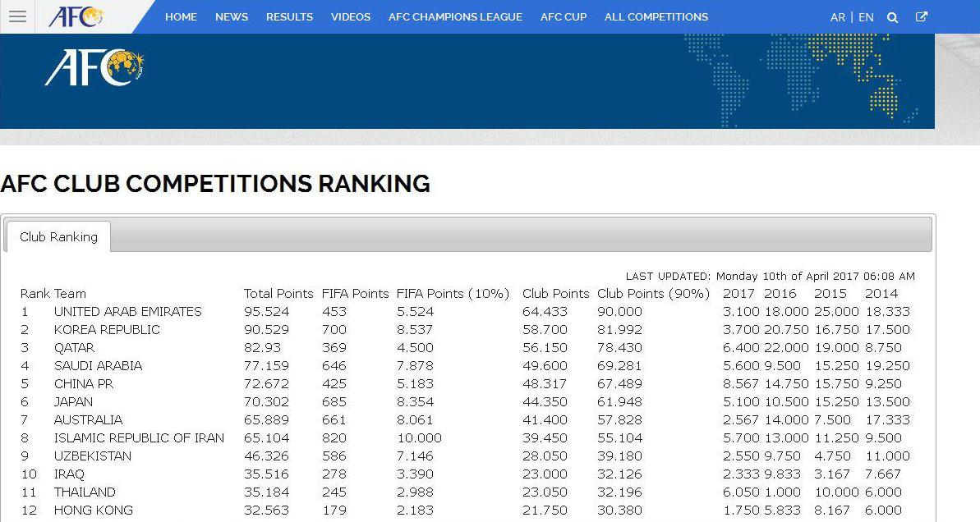Image resolution: width=980 pixels, height=522 pixels.
Task: Click Uzbekistan's FIFA points 586
Action: click(x=334, y=456)
